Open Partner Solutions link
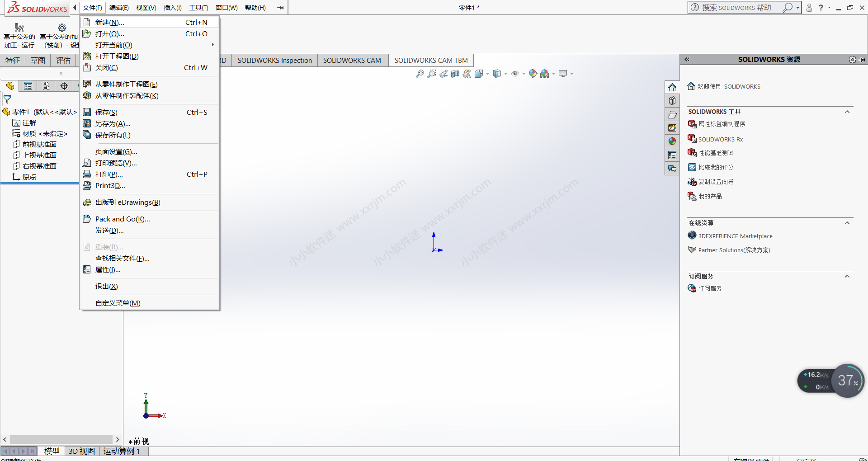This screenshot has width=868, height=461. click(734, 250)
